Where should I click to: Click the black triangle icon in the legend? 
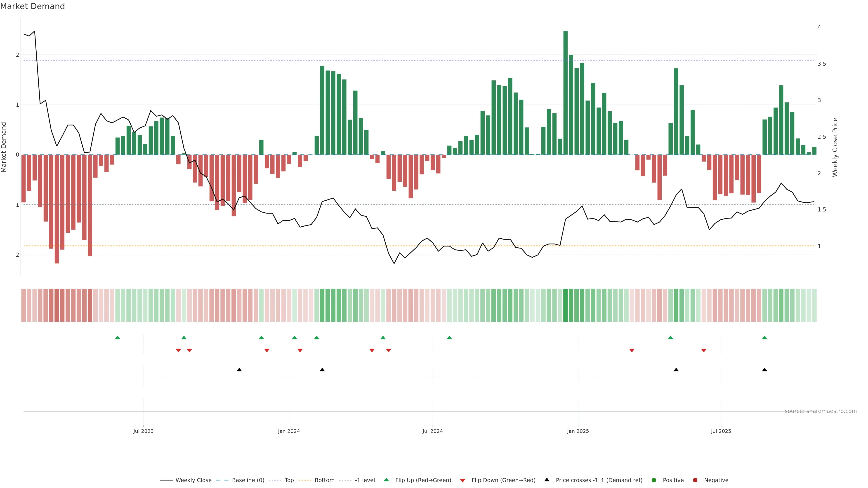(x=547, y=480)
